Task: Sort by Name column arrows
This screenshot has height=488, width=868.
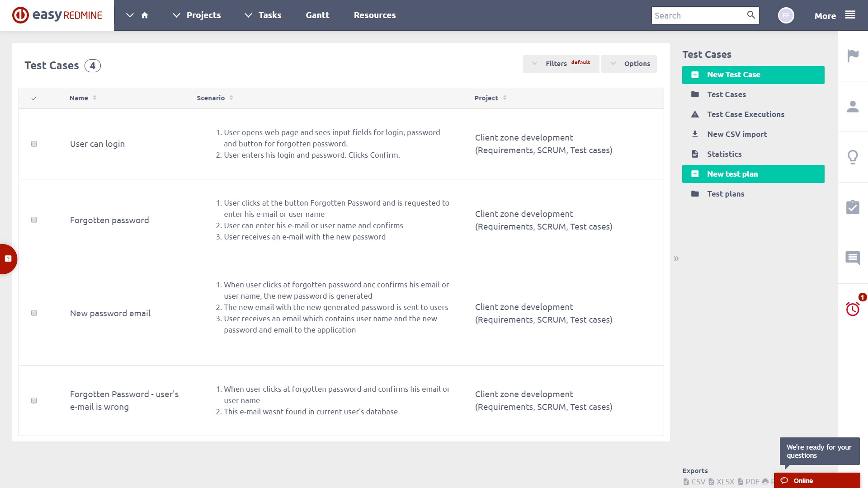Action: coord(94,98)
